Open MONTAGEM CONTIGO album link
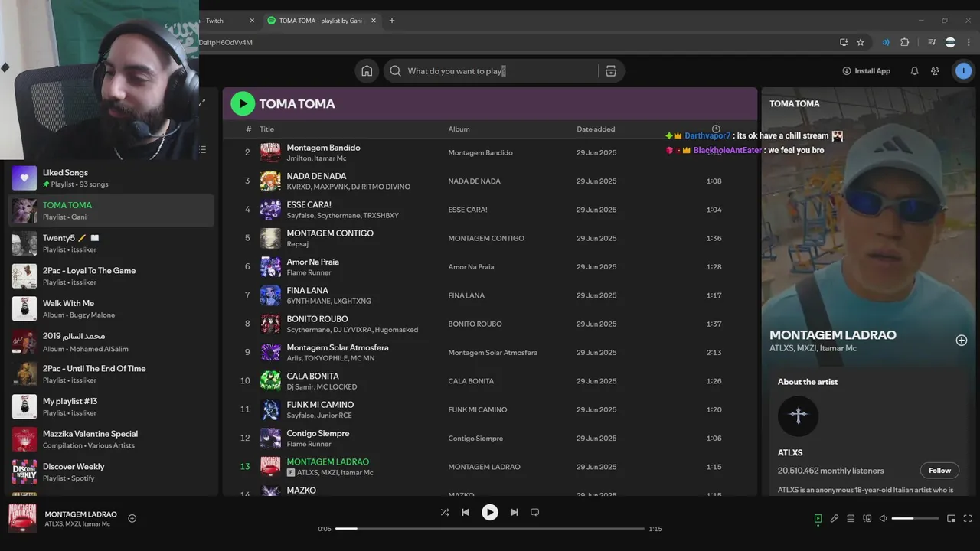The image size is (980, 551). [x=486, y=238]
